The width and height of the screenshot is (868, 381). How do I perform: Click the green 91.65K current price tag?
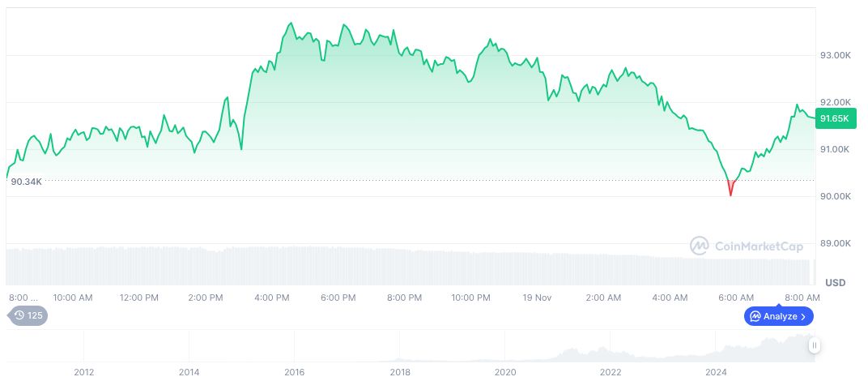click(835, 118)
